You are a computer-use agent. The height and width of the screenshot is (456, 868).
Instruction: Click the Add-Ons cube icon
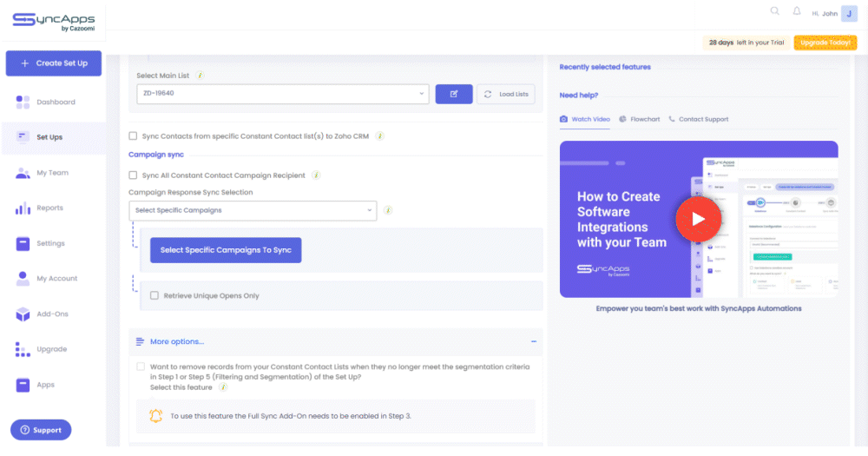23,314
